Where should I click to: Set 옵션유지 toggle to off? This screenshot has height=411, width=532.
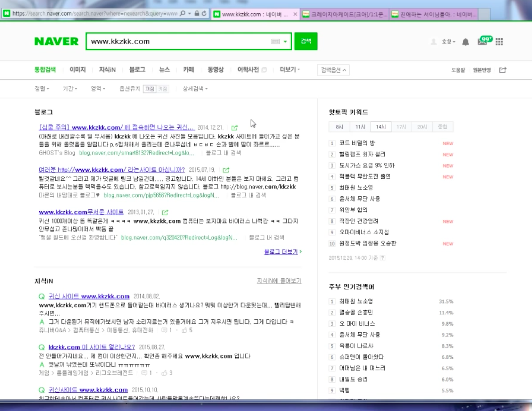pos(150,89)
